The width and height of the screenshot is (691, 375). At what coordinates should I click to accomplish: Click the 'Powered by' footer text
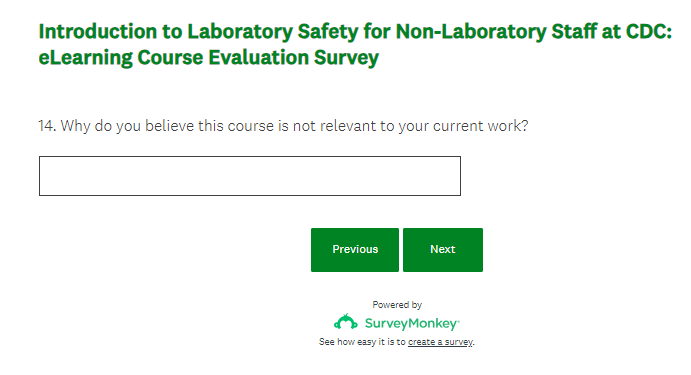click(397, 304)
